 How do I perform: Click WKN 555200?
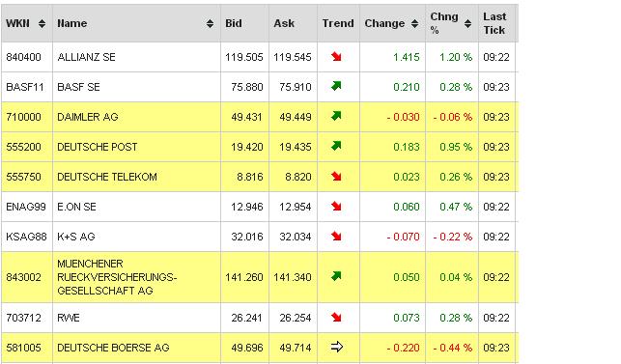23,147
